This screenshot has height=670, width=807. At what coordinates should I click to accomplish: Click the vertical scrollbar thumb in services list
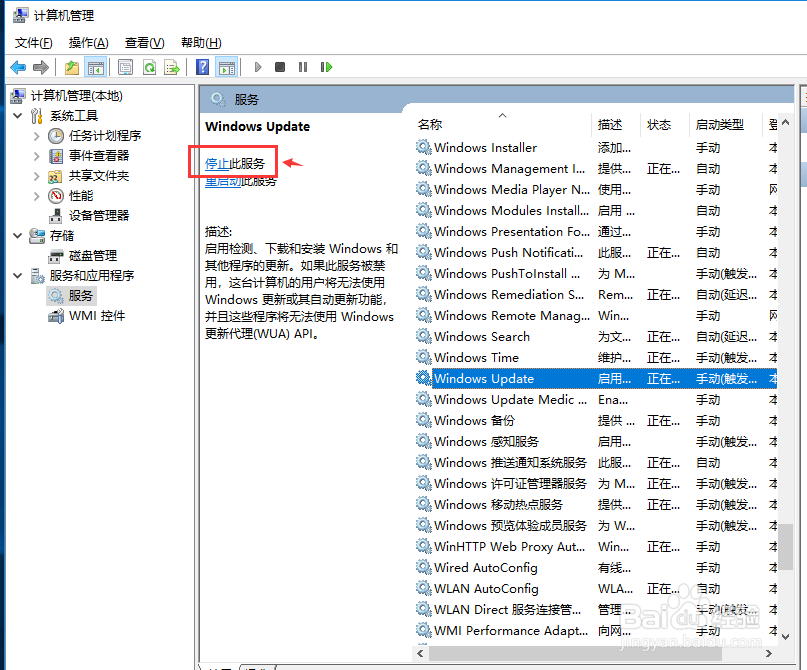click(785, 547)
